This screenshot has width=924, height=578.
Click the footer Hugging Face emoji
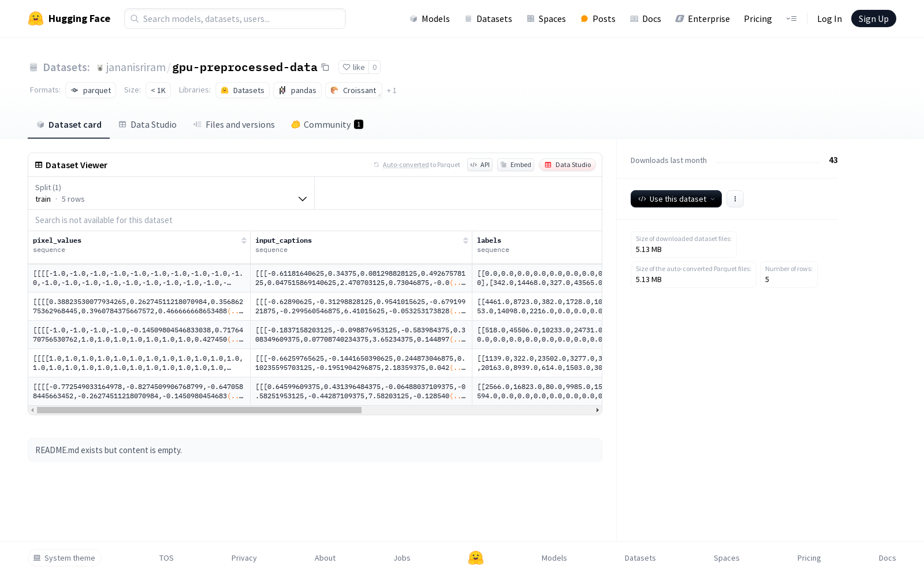[x=476, y=558]
